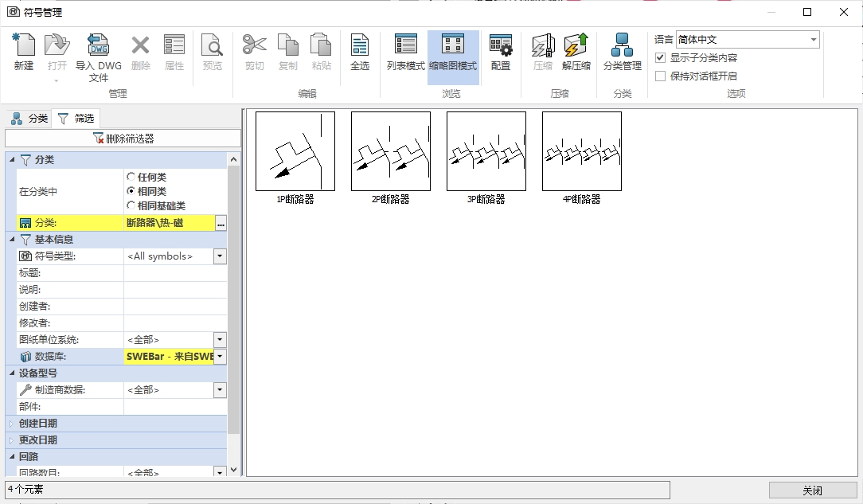Toggle 显示子分类内容 checkbox
This screenshot has height=504, width=863.
click(x=660, y=58)
